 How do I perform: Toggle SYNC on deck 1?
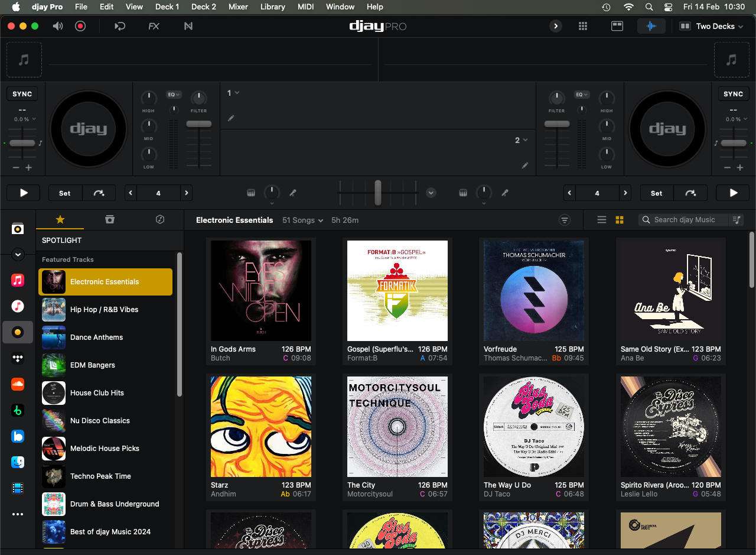(22, 94)
